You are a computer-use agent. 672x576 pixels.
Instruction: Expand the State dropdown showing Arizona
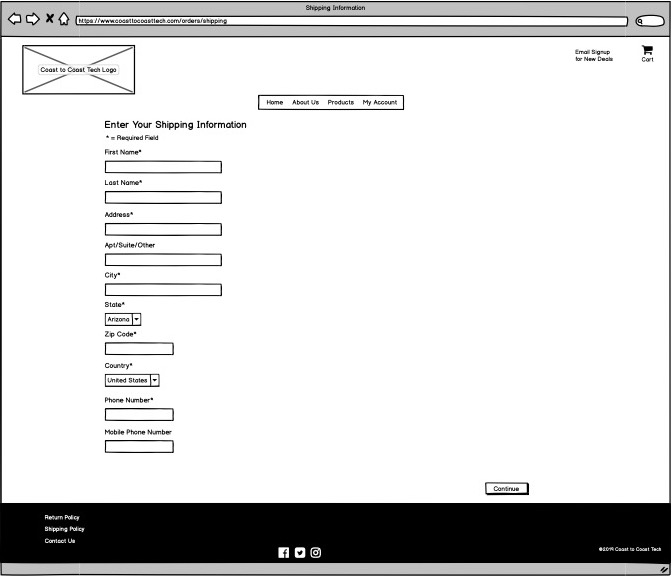(136, 319)
